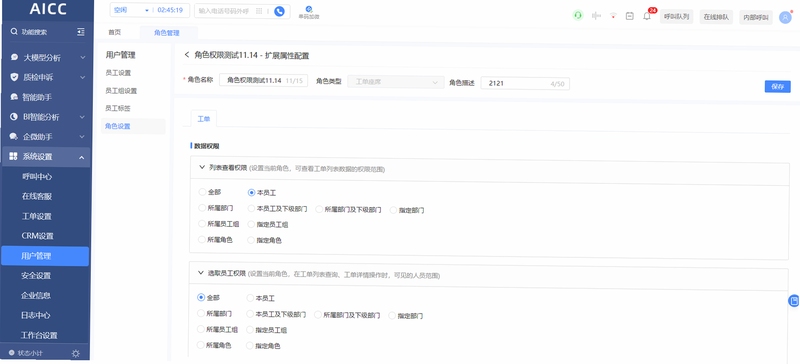Image resolution: width=800 pixels, height=364 pixels.
Task: Click the search icon beside 功能搜索
Action: [14, 32]
